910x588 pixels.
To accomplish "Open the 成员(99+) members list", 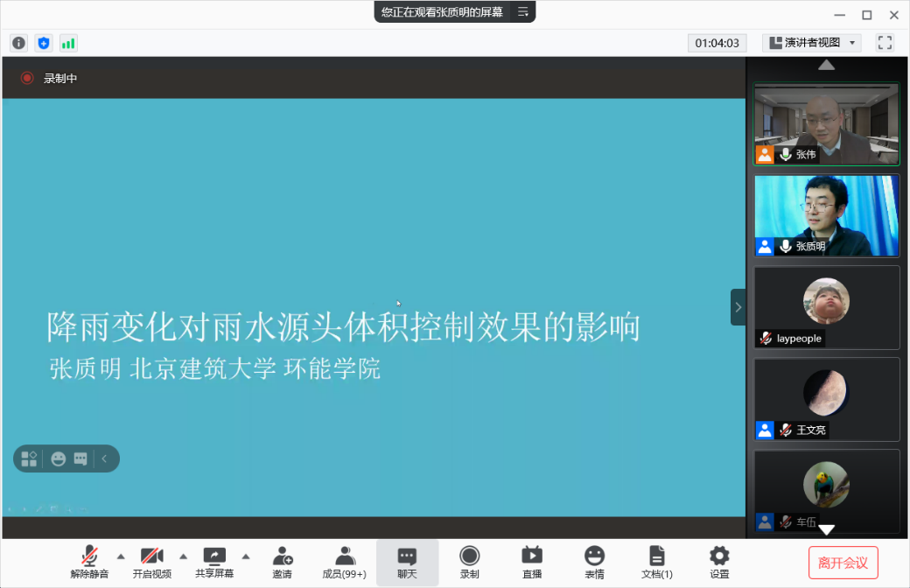I will tap(344, 561).
